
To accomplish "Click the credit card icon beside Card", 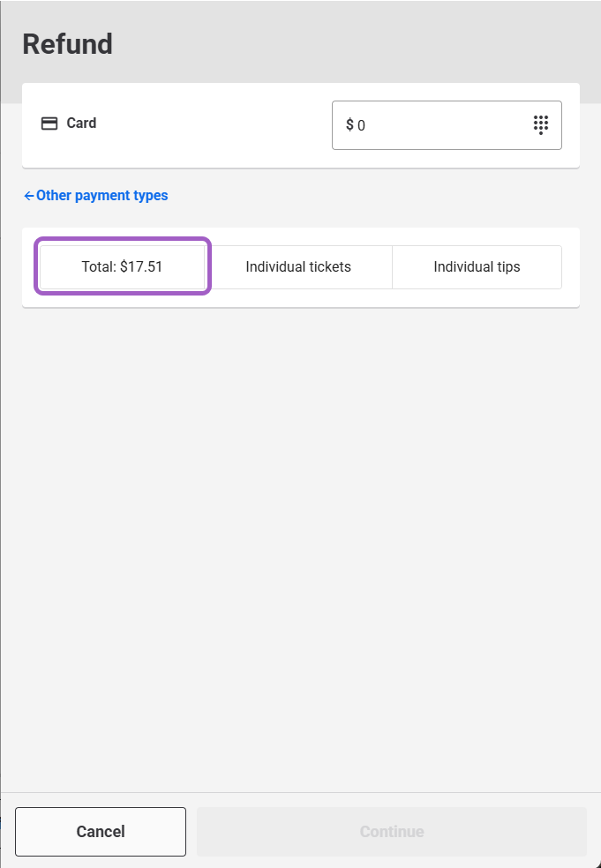I will 49,123.
